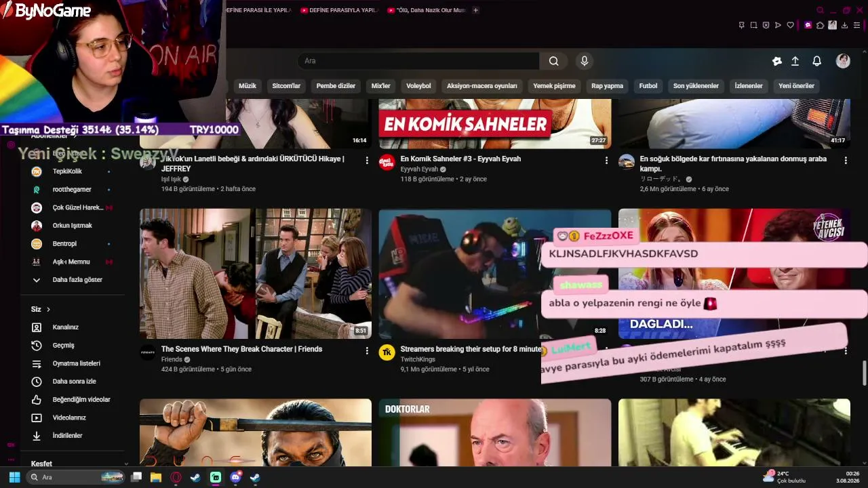This screenshot has width=868, height=488.
Task: Click the YouTube search input field
Action: (x=418, y=61)
